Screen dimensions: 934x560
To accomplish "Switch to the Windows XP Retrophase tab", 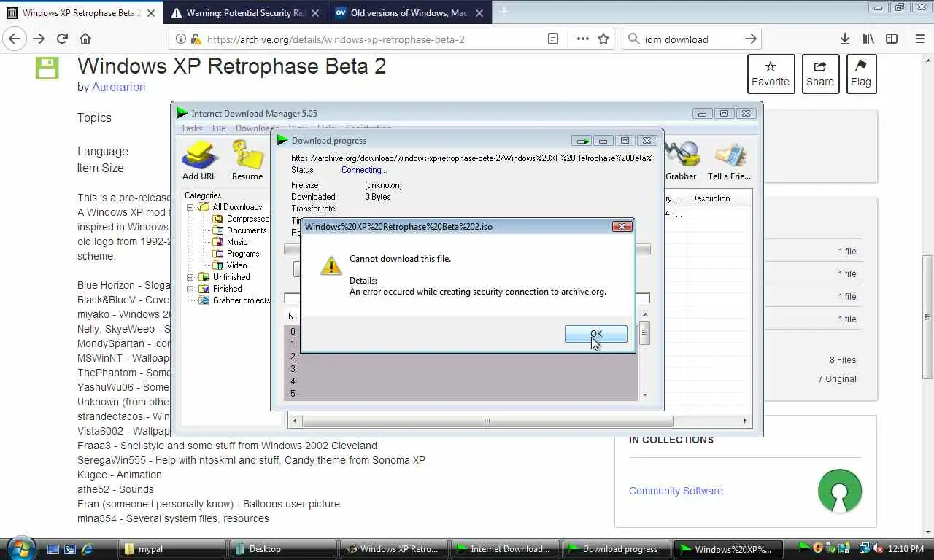I will 81,13.
